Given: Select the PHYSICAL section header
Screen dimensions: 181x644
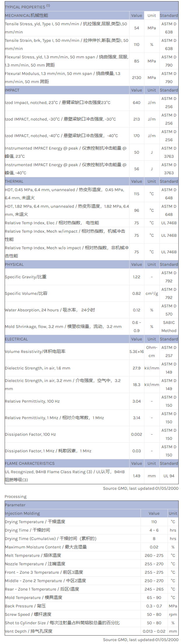Looking at the screenshot, I should [14, 264].
